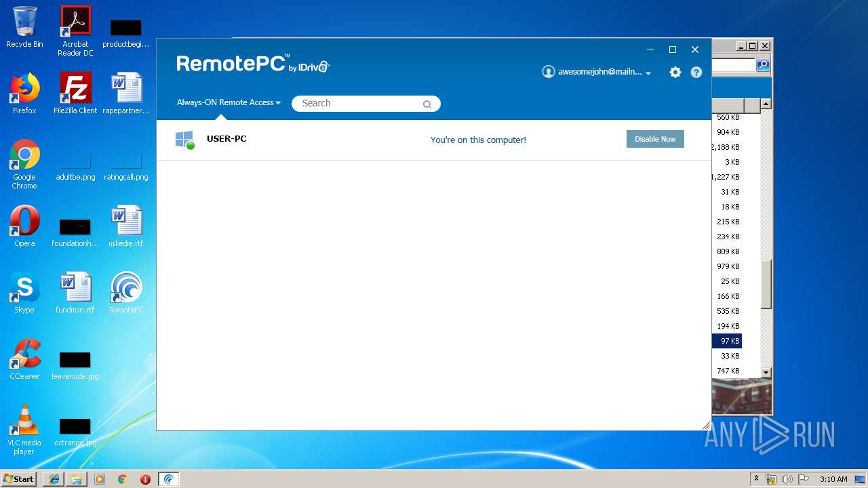Click the RemotePC by IDrive logo
Screen dimensions: 868x488
click(253, 64)
